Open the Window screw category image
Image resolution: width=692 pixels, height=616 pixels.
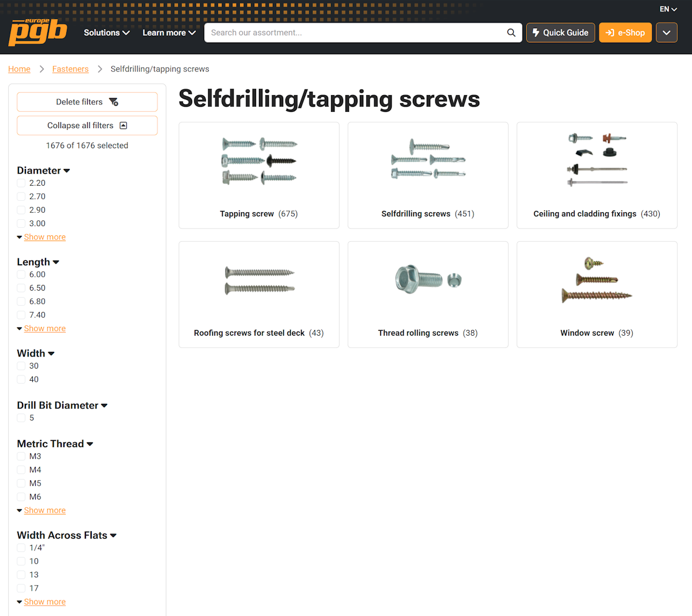[597, 280]
